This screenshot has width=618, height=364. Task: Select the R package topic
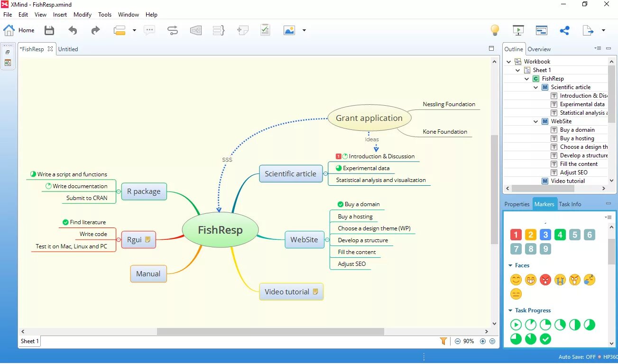144,191
